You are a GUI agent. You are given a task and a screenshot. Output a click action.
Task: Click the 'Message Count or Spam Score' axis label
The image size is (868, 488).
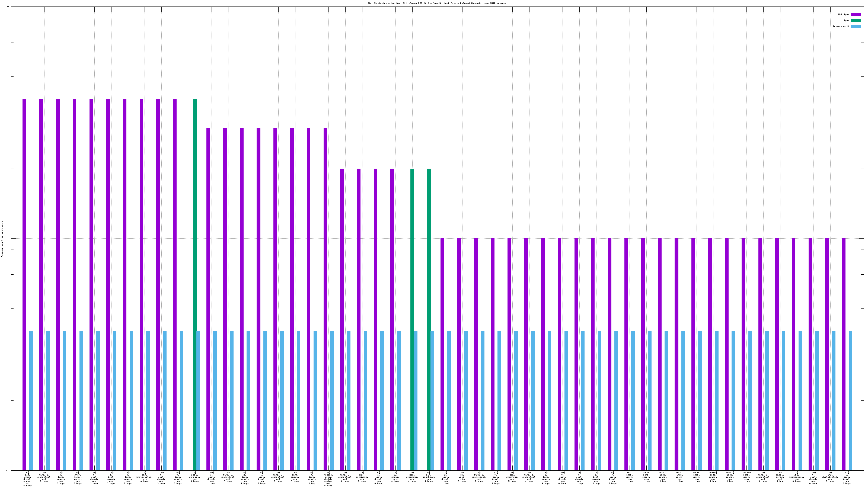click(2, 239)
